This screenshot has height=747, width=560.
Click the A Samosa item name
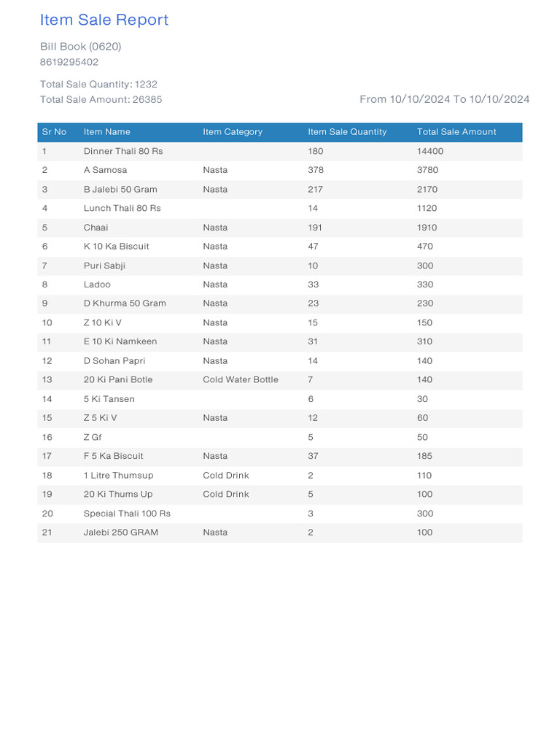[x=105, y=170]
